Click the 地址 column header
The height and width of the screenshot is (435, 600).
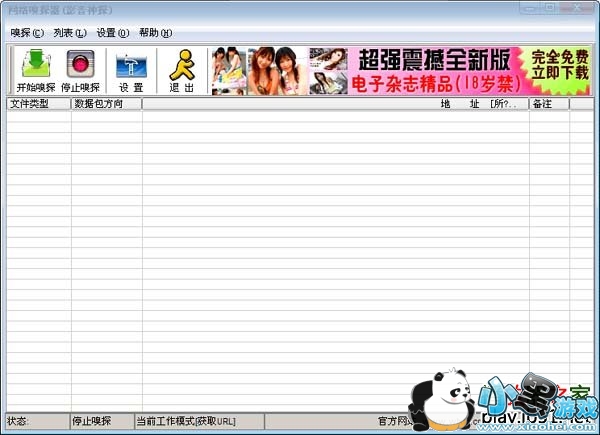pos(336,104)
